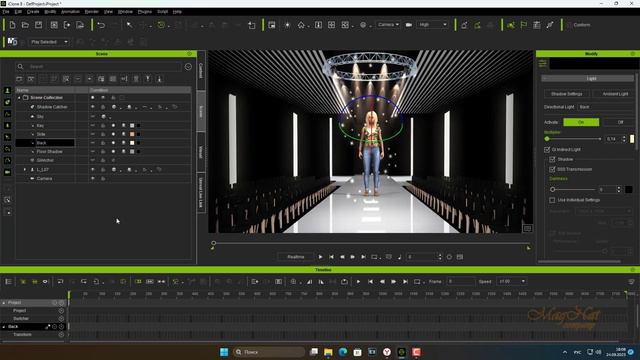Toggle the SSS Transmission checkbox
Image resolution: width=640 pixels, height=360 pixels.
tap(552, 169)
